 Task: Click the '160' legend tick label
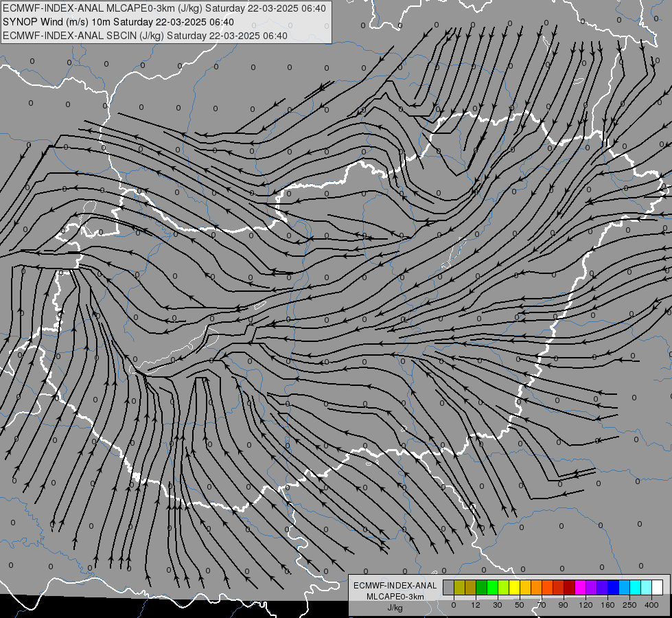click(x=607, y=605)
